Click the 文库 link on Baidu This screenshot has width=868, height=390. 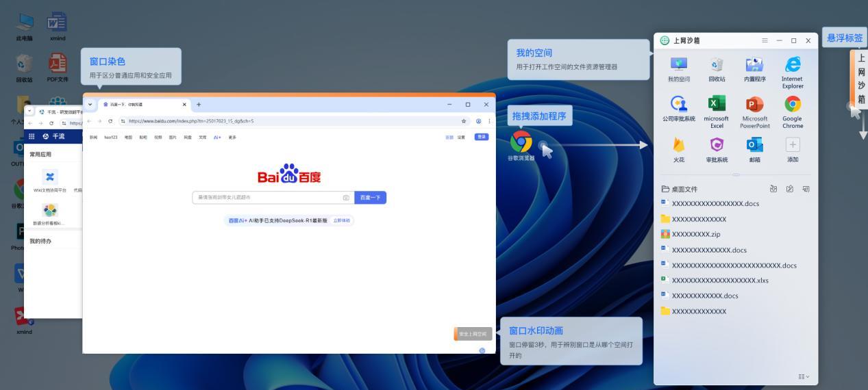click(x=203, y=137)
